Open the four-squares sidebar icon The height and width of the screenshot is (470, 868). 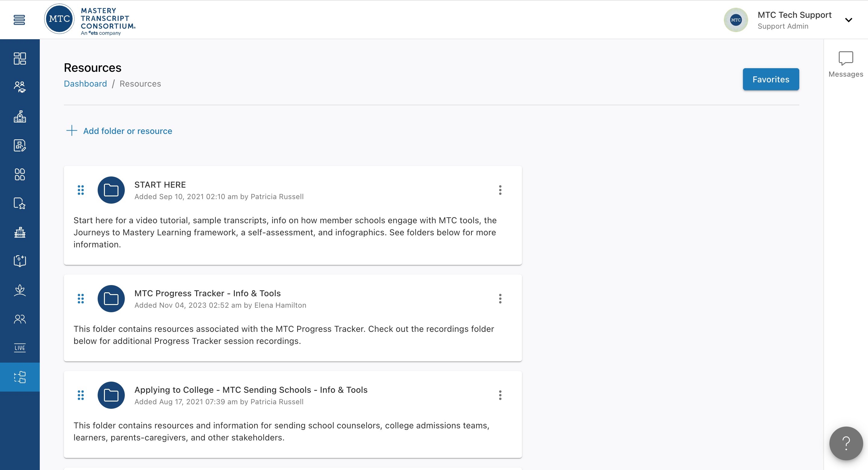(20, 174)
